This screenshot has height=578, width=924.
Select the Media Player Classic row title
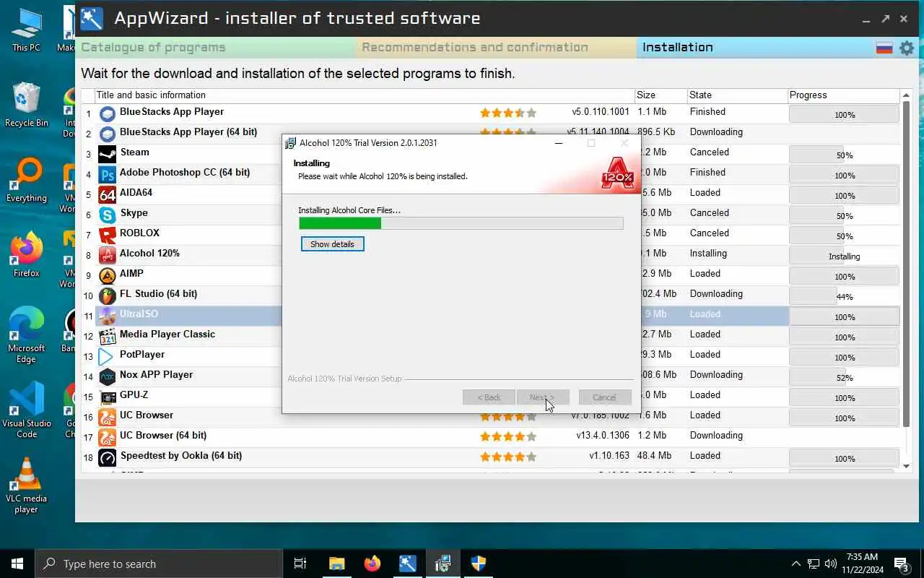pyautogui.click(x=167, y=335)
